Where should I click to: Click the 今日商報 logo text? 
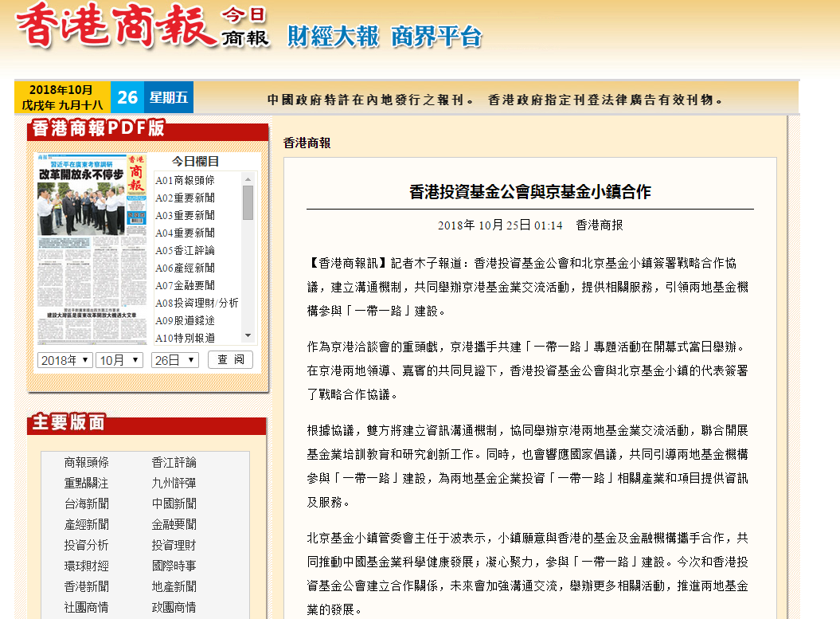pyautogui.click(x=244, y=27)
